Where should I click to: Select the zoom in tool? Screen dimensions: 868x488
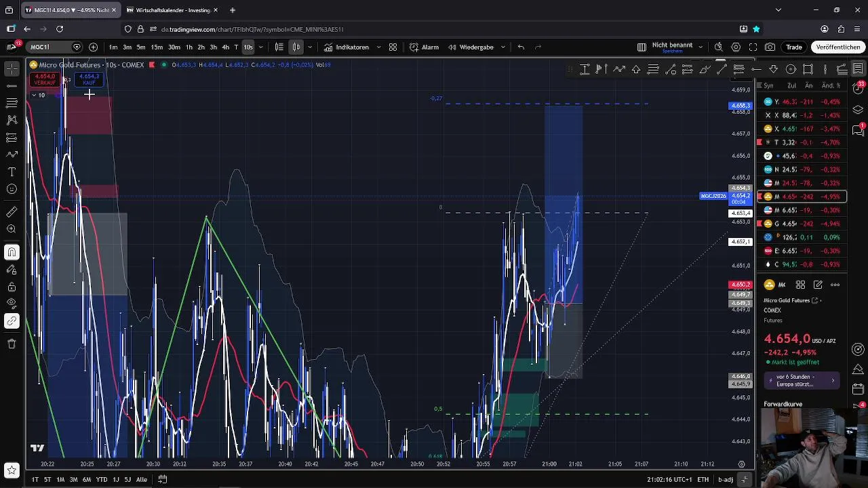(x=12, y=229)
